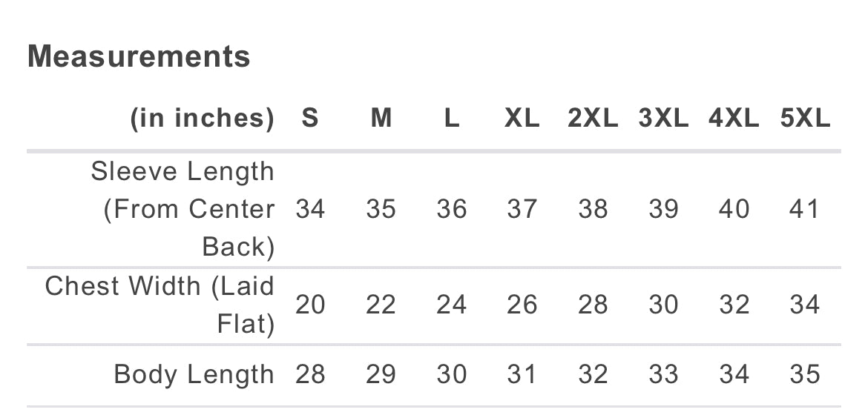This screenshot has height=415, width=868.
Task: Select the 2XL size column header
Action: pos(592,119)
